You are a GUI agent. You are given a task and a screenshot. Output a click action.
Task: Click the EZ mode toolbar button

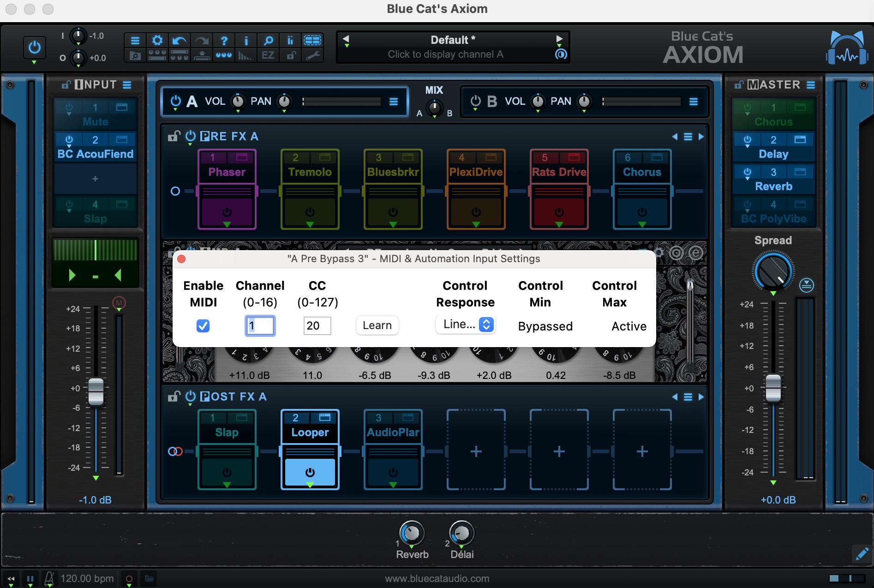[268, 55]
